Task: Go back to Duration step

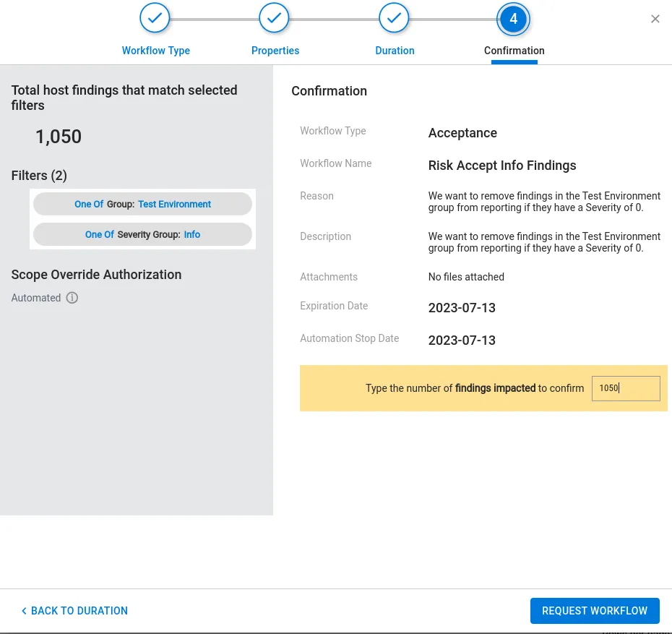Action: tap(74, 610)
